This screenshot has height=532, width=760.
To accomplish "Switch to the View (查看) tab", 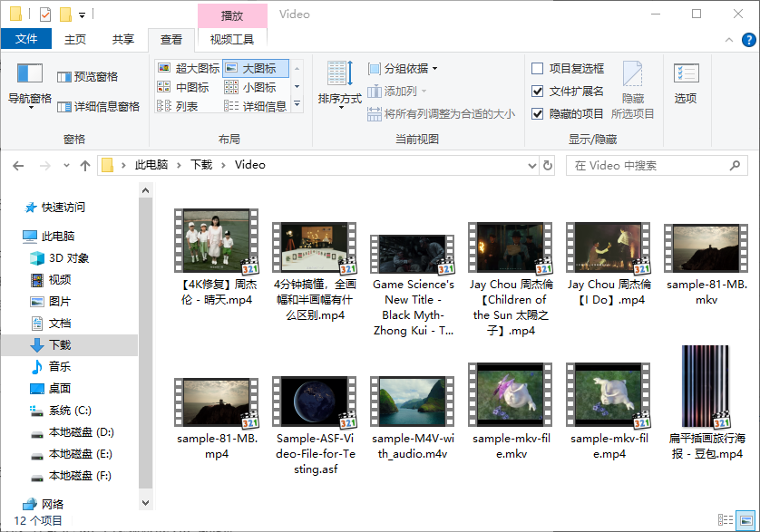I will coord(171,40).
